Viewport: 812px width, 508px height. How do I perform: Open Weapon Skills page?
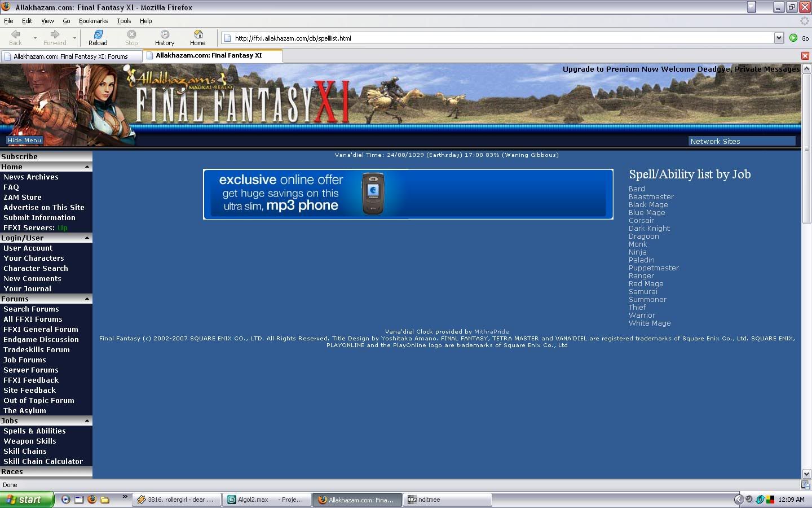point(30,441)
